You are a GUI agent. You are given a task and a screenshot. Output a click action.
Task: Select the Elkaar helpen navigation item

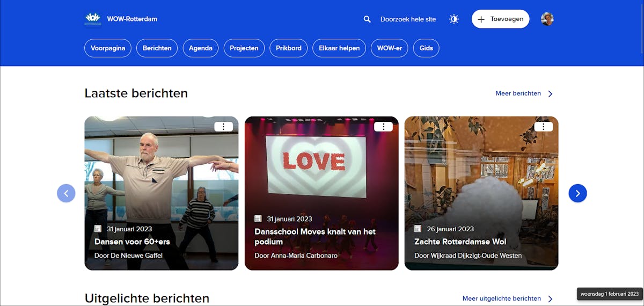tap(339, 48)
